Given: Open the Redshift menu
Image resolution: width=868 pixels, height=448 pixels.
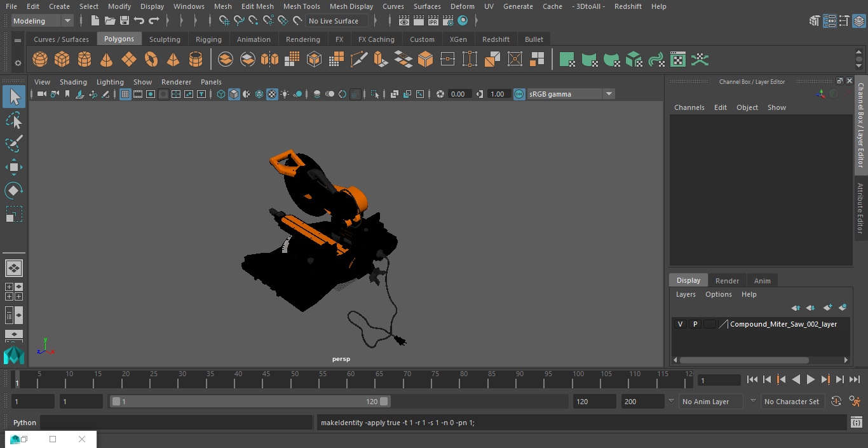Looking at the screenshot, I should tap(628, 6).
